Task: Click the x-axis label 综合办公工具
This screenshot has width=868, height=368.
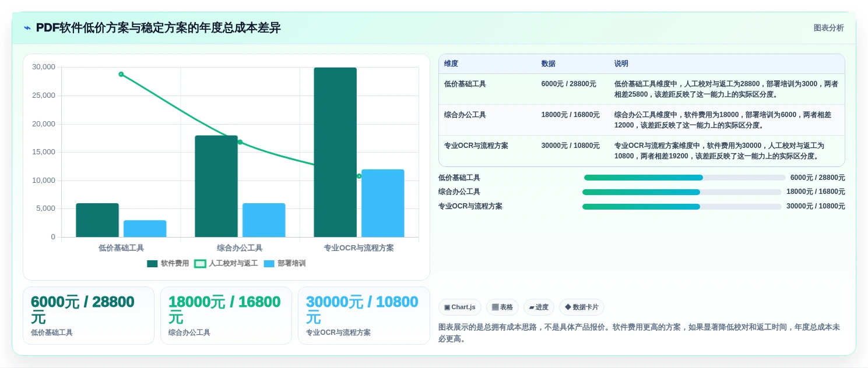Action: tap(240, 248)
